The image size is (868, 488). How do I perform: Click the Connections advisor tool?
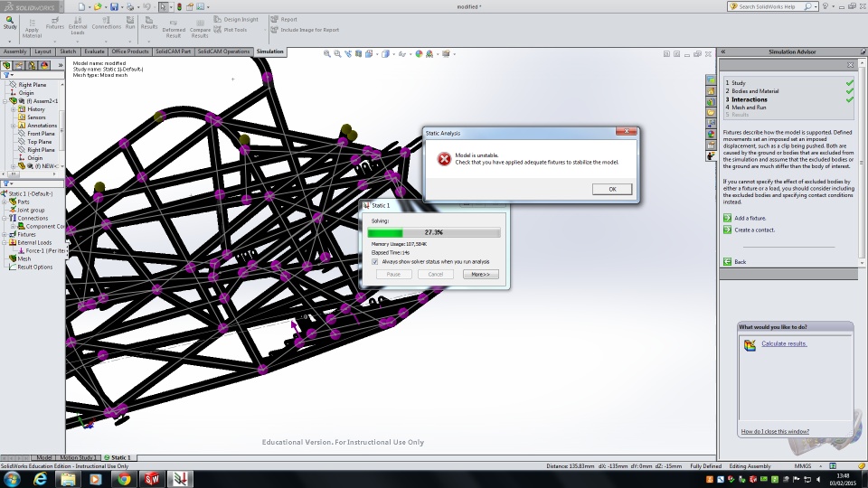(x=107, y=23)
